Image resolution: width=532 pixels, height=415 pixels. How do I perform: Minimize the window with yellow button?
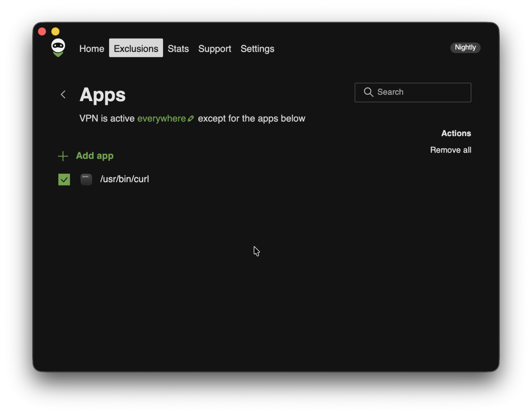click(55, 31)
